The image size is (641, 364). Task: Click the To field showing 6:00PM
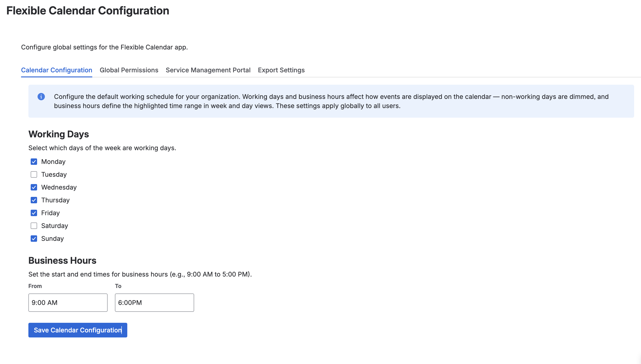tap(154, 302)
